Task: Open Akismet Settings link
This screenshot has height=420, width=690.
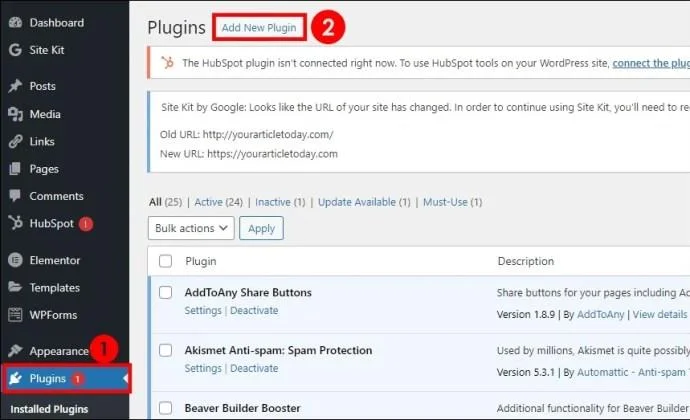Action: tap(203, 368)
